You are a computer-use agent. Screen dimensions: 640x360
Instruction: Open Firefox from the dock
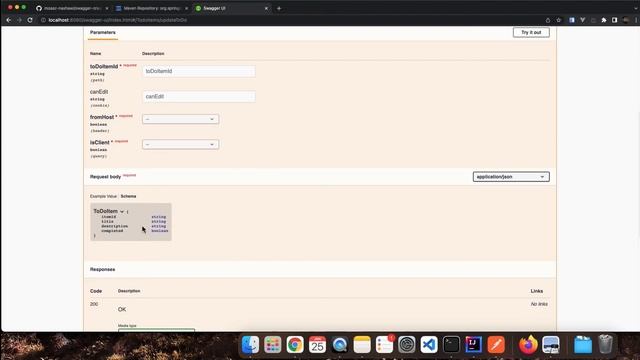point(528,345)
